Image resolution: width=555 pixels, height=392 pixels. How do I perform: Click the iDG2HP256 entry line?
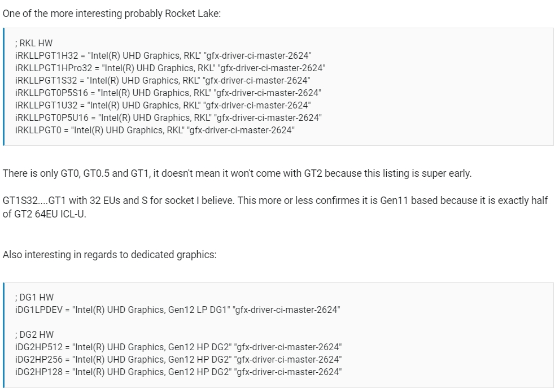coord(178,359)
